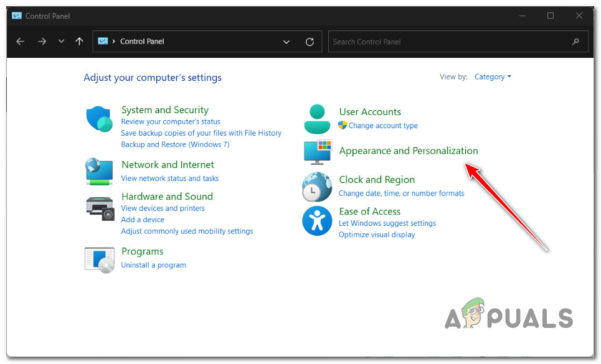The image size is (601, 364).
Task: Click the up one level arrow
Action: [79, 42]
